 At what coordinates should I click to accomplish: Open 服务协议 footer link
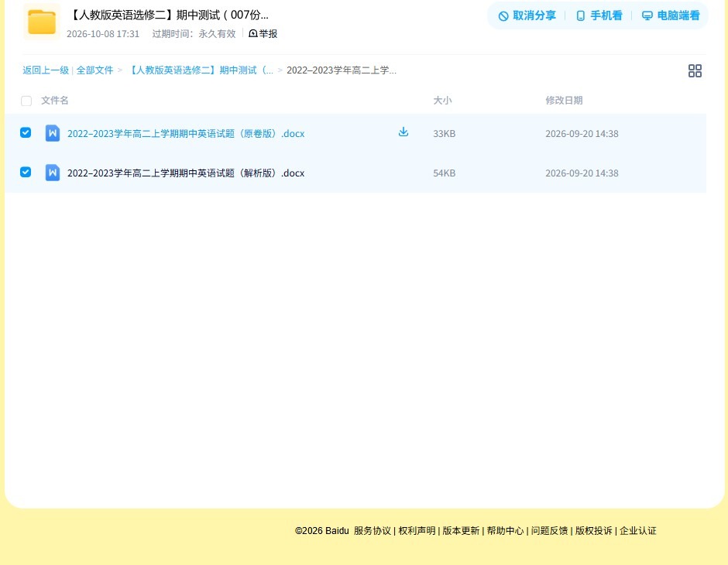point(373,531)
